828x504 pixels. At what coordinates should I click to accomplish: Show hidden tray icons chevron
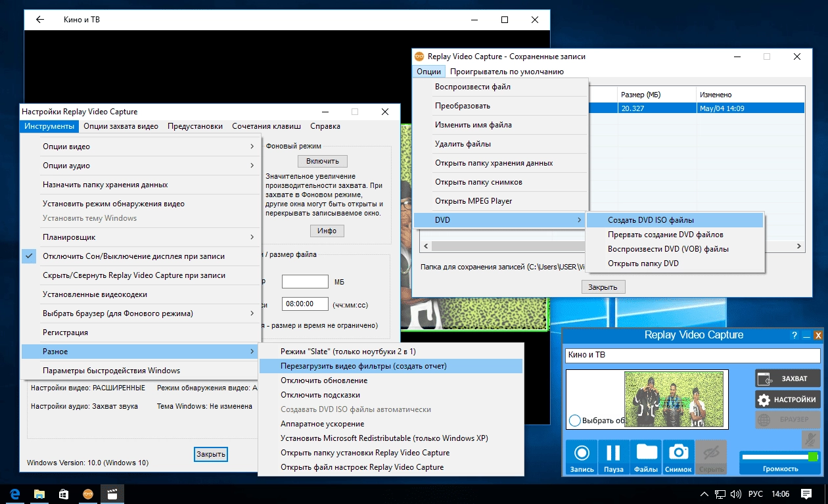[704, 493]
